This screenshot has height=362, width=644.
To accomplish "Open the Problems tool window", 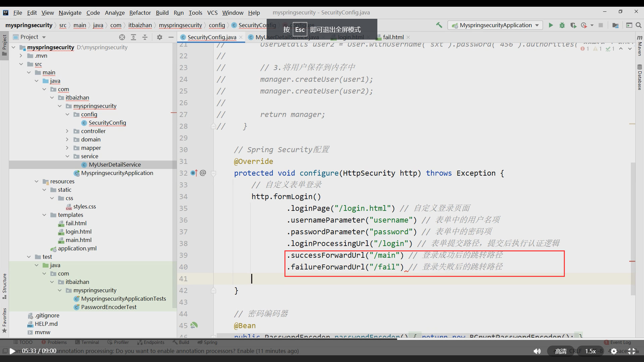I will click(x=54, y=342).
